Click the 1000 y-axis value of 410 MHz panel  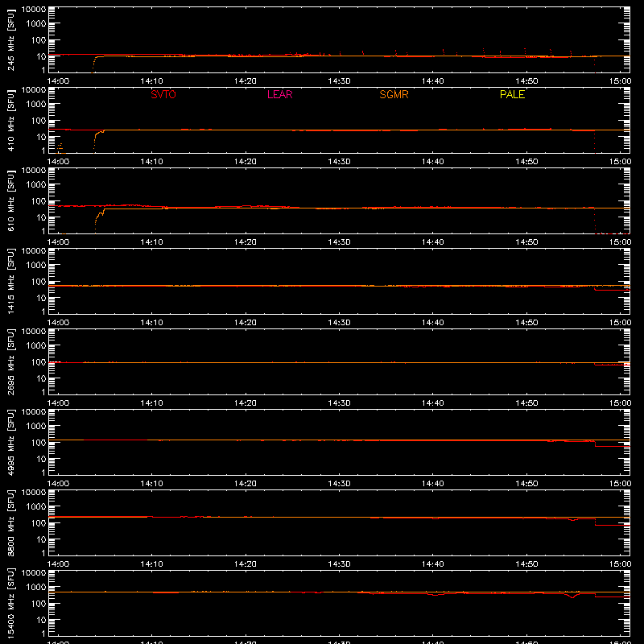click(36, 105)
